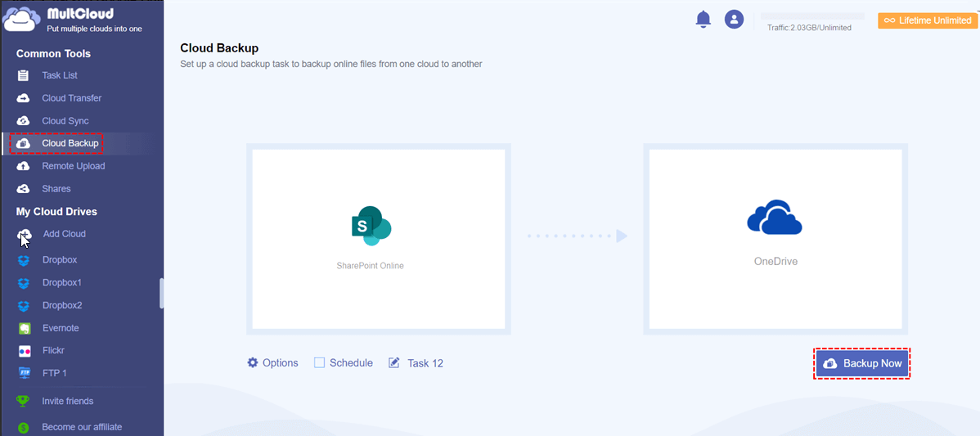Start the task with Backup Now
980x436 pixels.
click(862, 363)
